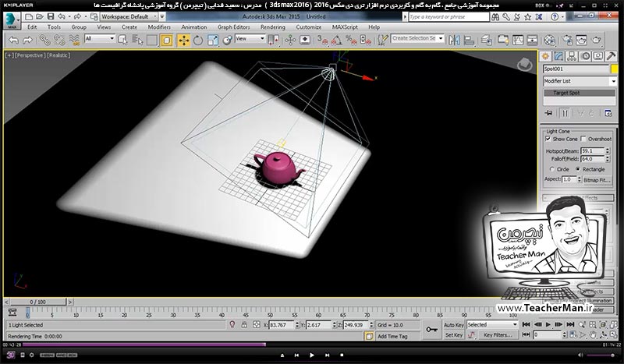Click the Set Keys large key icon

pos(432,330)
